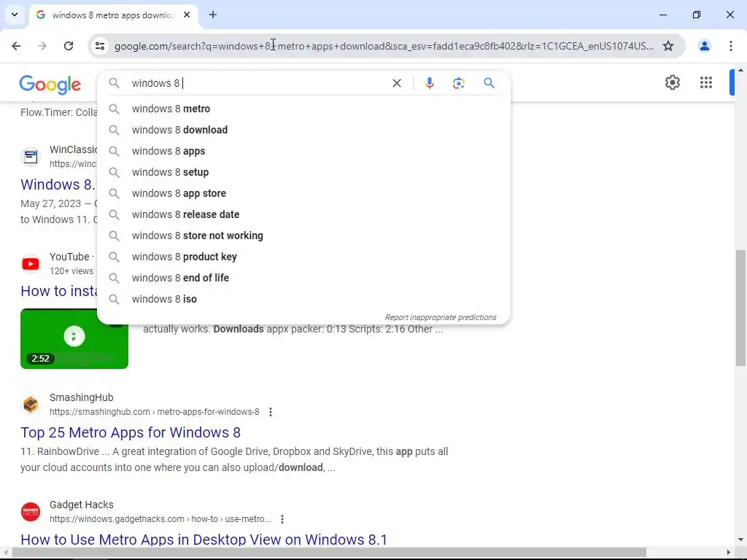Select suggestion 'windows 8 apps'
This screenshot has height=560, width=747.
(303, 151)
